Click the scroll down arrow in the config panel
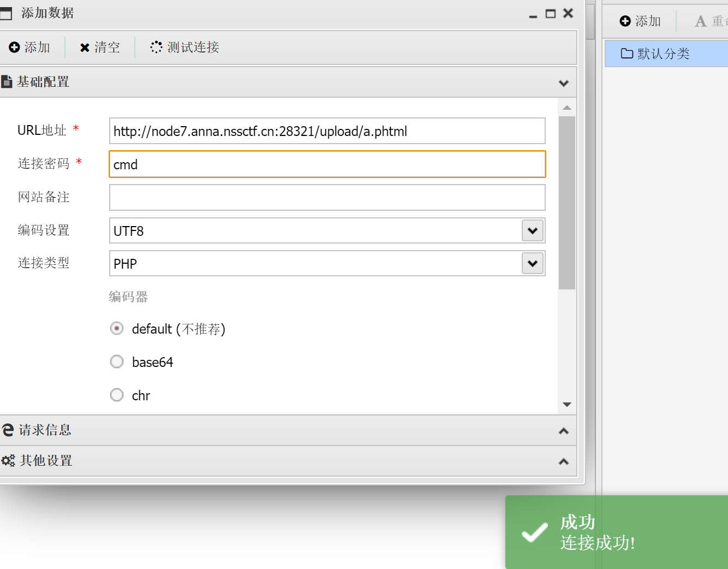This screenshot has width=728, height=569. click(567, 405)
